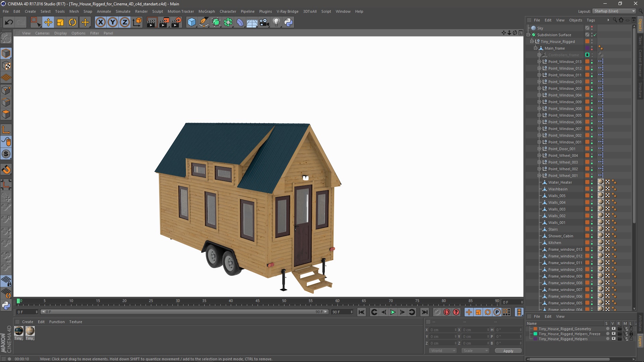
Task: Enable the Snap S icon
Action: tap(6, 154)
